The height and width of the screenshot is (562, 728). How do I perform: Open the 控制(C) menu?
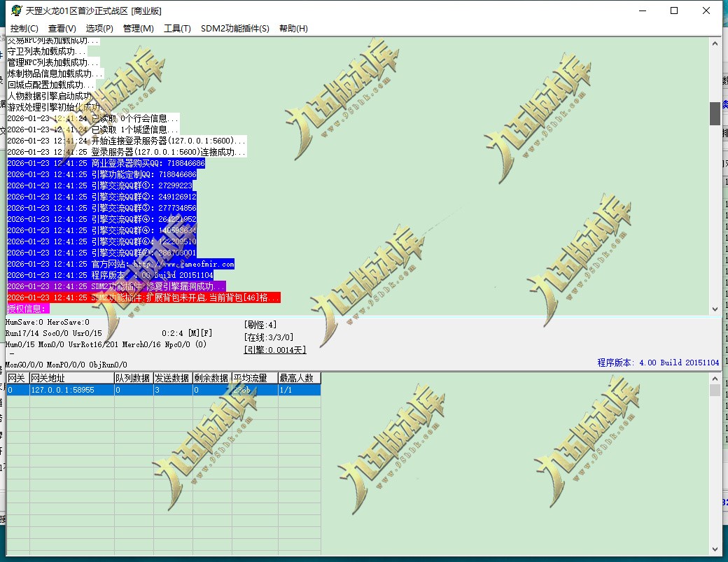(24, 28)
